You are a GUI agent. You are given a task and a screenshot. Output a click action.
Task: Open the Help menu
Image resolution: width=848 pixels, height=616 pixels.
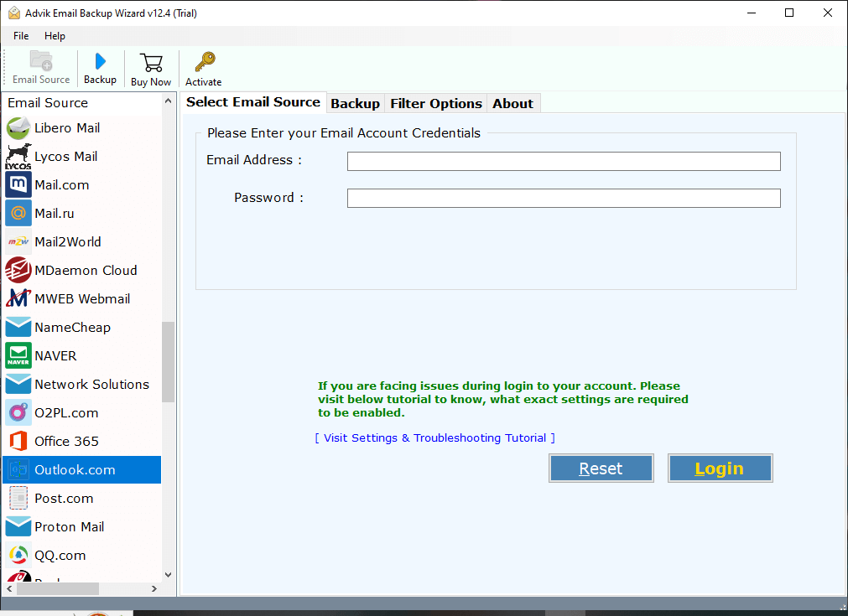[x=55, y=36]
